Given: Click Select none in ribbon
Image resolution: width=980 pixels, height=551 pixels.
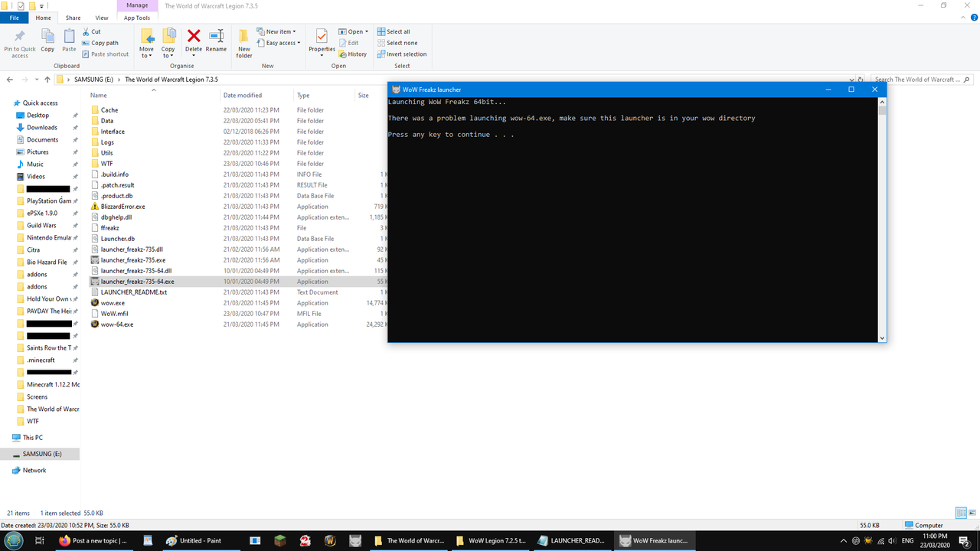Looking at the screenshot, I should (x=397, y=43).
